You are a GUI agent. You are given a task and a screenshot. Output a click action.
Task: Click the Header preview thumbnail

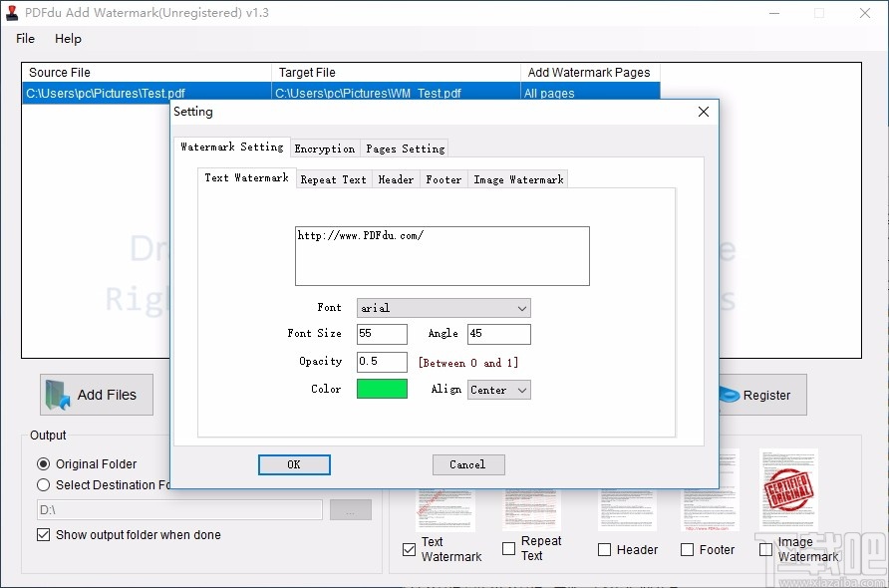(x=627, y=510)
